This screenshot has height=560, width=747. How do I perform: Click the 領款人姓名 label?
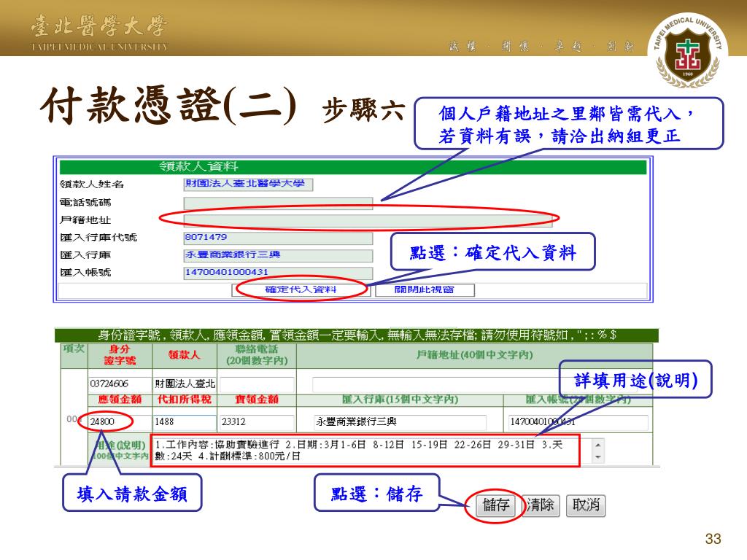coord(92,184)
